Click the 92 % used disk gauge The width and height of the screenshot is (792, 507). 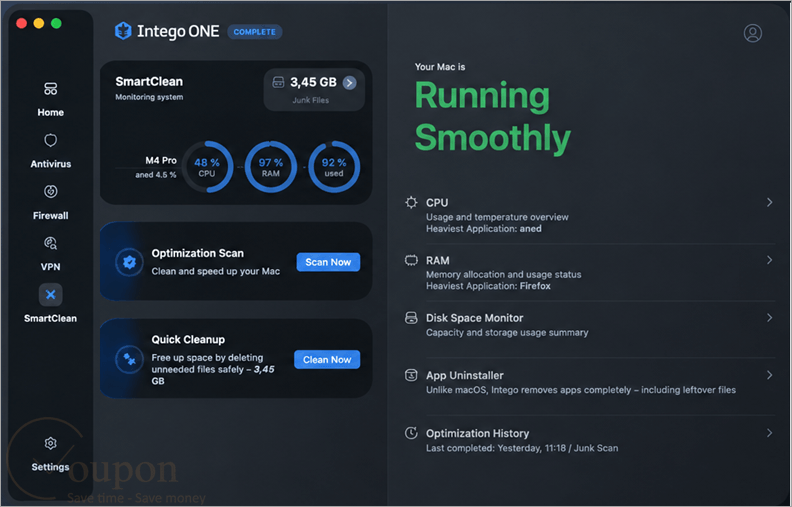pos(334,167)
